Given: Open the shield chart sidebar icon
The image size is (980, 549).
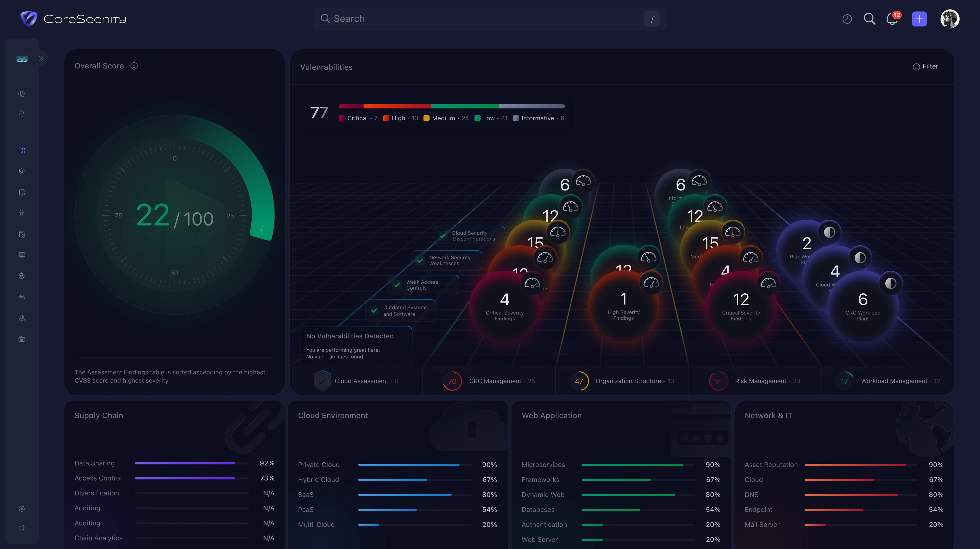Looking at the screenshot, I should 22,171.
